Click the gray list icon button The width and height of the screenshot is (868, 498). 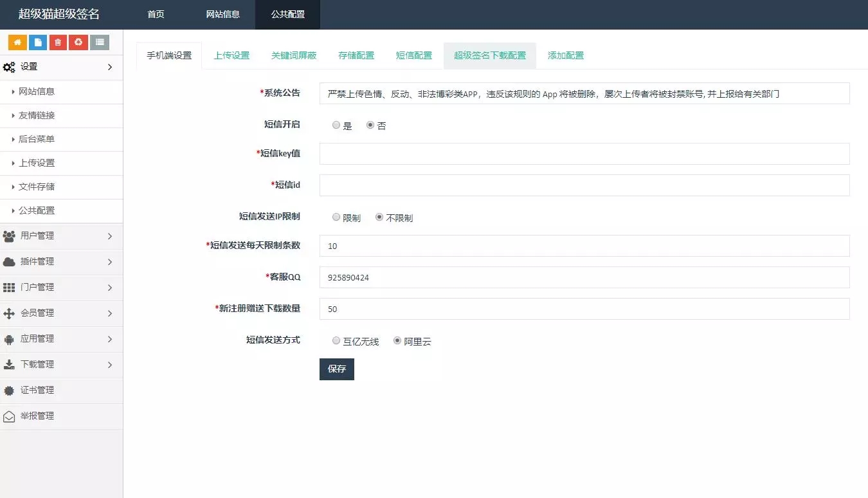click(x=99, y=42)
